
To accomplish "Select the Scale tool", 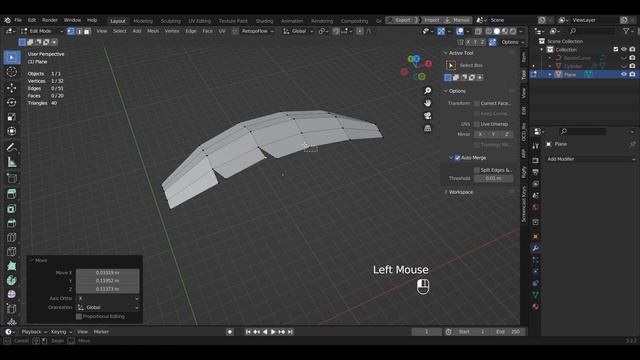I will pos(12,117).
